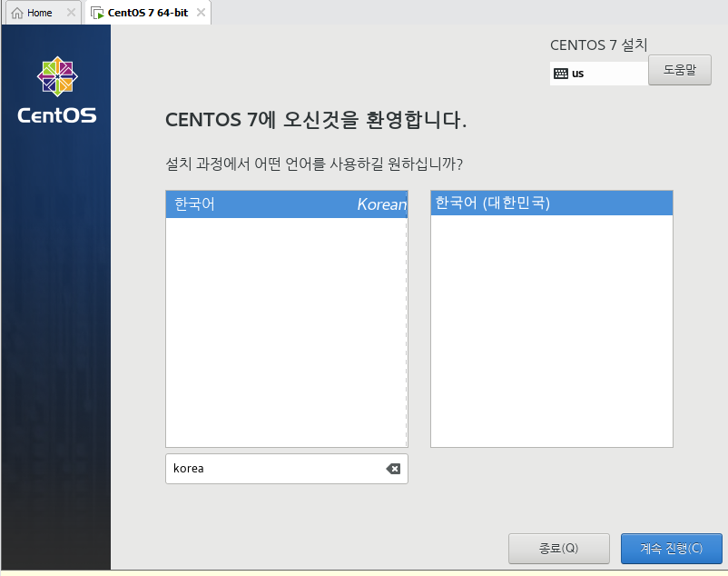This screenshot has width=728, height=576.
Task: Switch to the CentOS 7 64-bit tab
Action: [148, 13]
